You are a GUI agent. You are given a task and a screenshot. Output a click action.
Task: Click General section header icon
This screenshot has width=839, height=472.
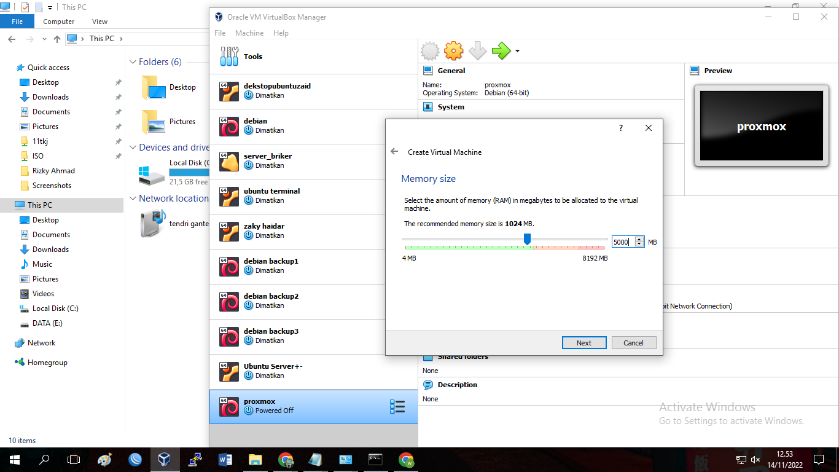(x=428, y=70)
